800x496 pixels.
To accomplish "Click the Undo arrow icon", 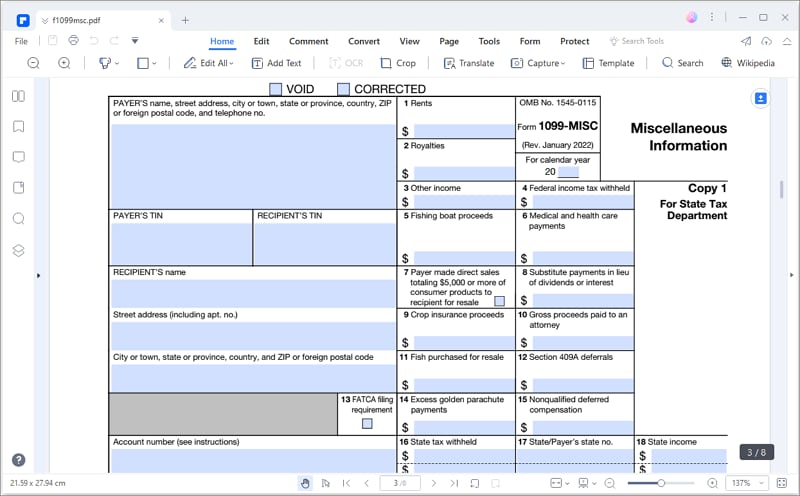I will point(94,40).
